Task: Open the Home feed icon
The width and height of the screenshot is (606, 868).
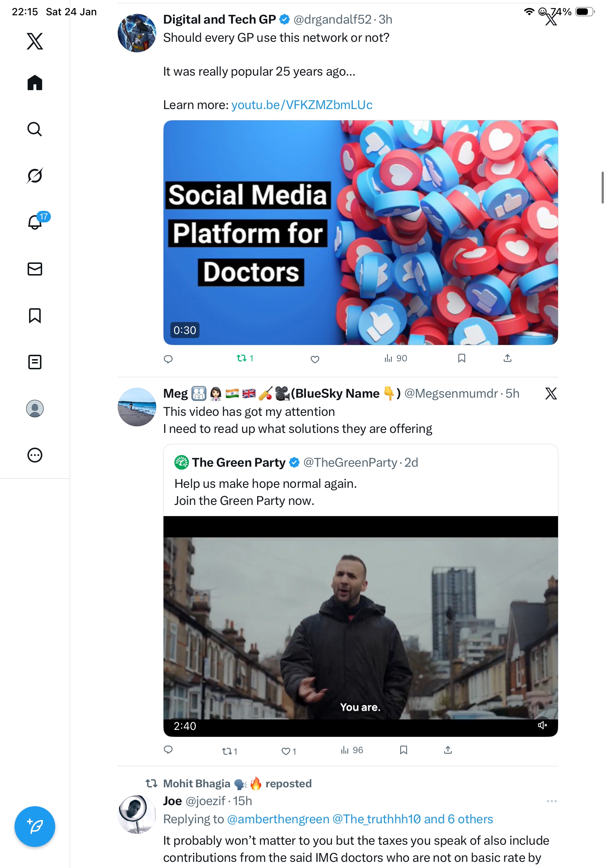Action: click(35, 83)
